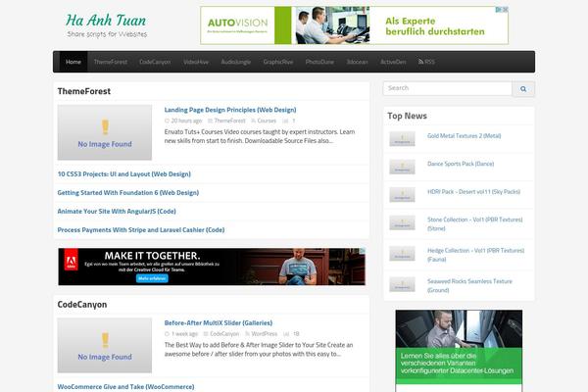Open Animate Your Site With AngularJS
The width and height of the screenshot is (588, 392).
pyautogui.click(x=117, y=212)
